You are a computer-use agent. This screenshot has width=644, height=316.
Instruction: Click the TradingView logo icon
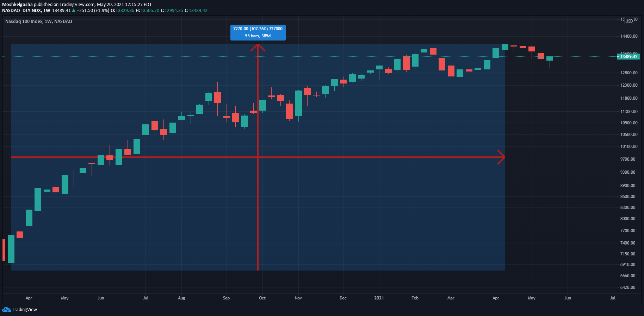pos(6,309)
